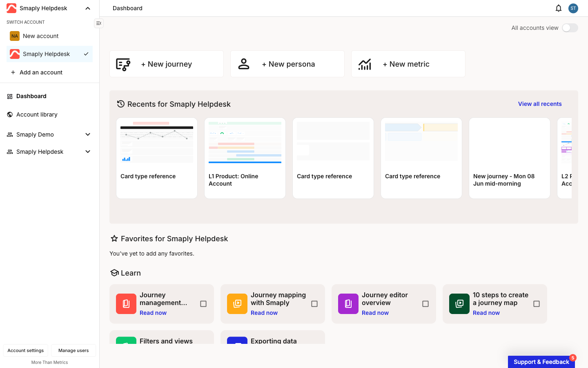
Task: Switch to New account
Action: (x=49, y=36)
